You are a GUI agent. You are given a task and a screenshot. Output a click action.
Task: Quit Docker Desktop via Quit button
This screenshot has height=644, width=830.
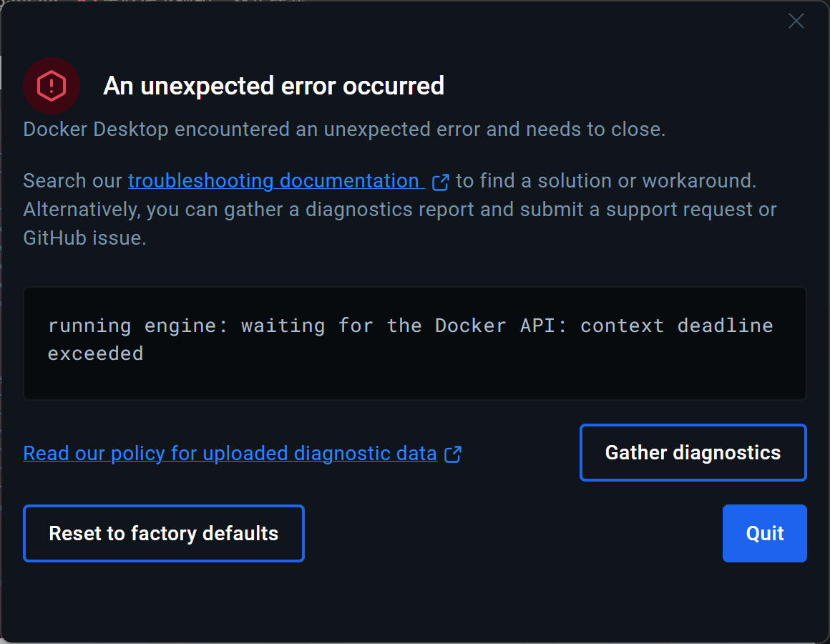[x=765, y=534]
